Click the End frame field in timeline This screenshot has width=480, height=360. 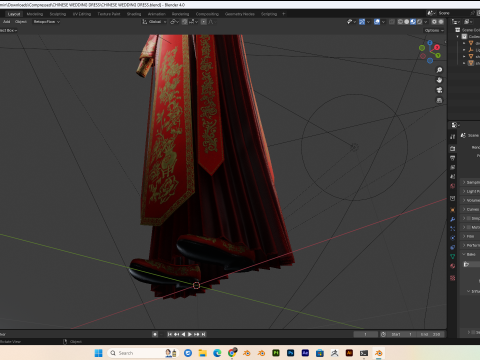[x=430, y=334]
